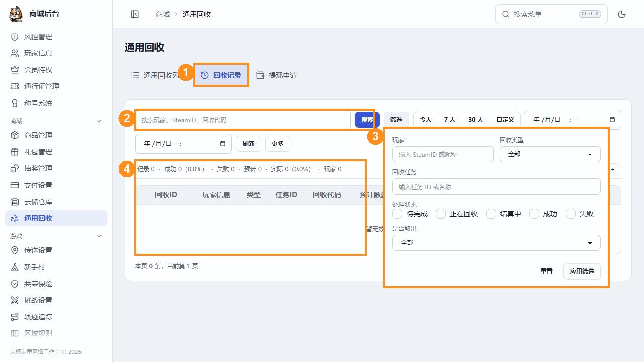
Task: Check the 正在回收 status checkbox
Action: point(441,214)
